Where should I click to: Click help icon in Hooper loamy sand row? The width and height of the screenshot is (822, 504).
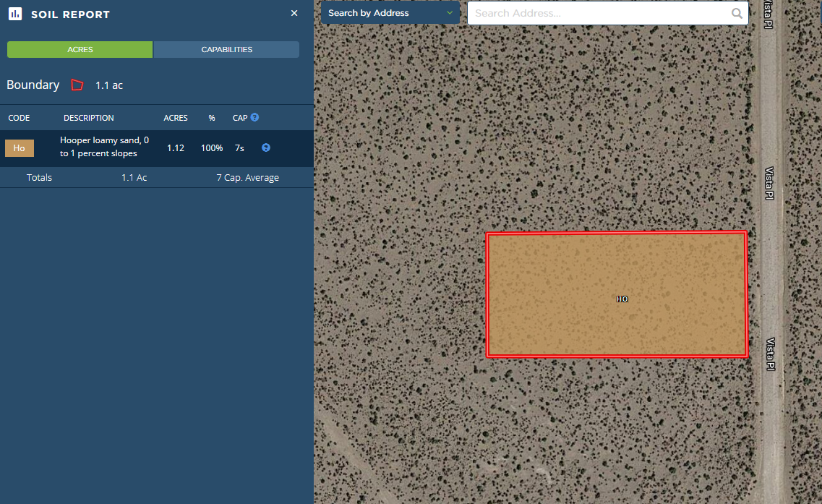(265, 148)
